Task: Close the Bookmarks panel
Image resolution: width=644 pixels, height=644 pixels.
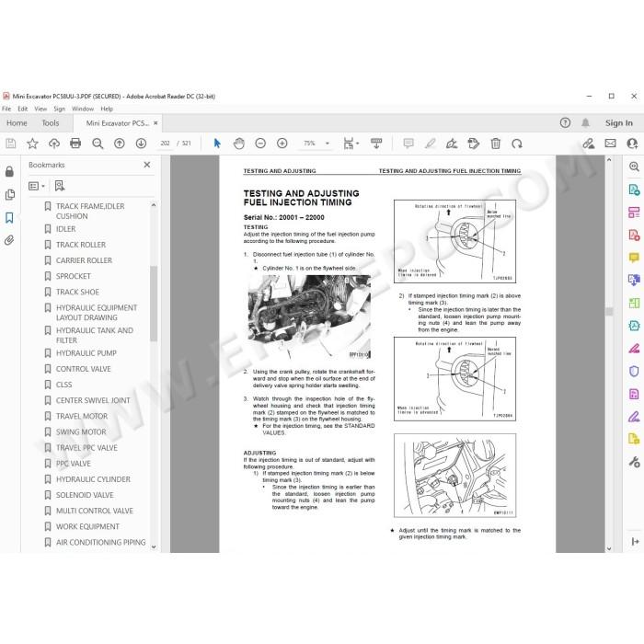Action: [x=147, y=165]
